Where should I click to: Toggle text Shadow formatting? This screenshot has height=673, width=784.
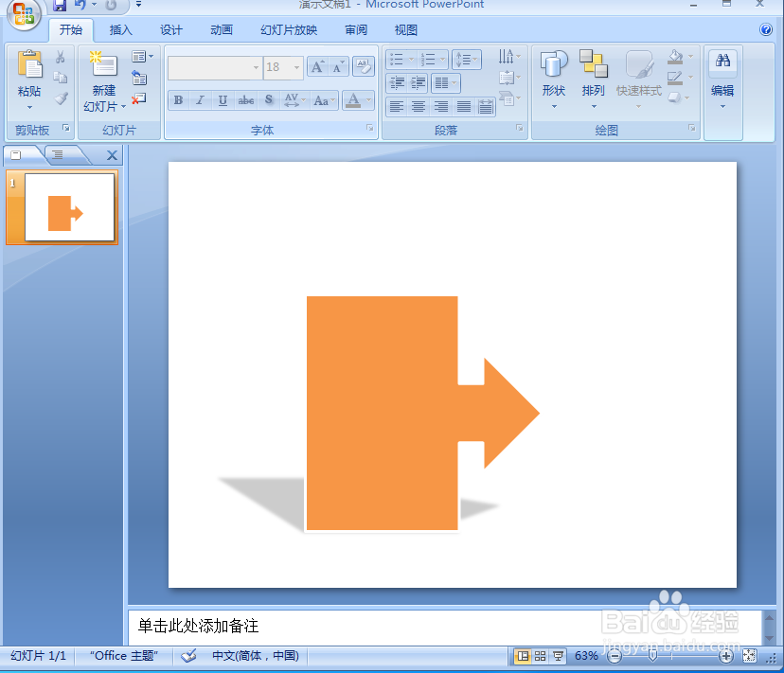tap(269, 100)
